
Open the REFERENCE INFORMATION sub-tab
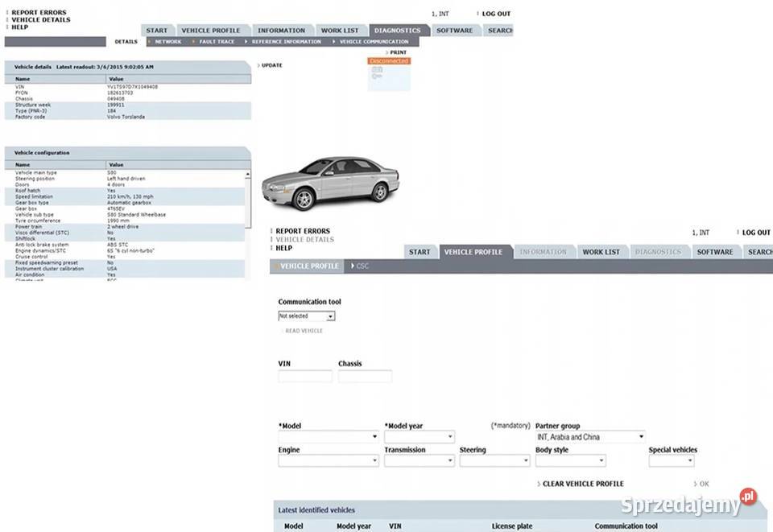pyautogui.click(x=287, y=42)
